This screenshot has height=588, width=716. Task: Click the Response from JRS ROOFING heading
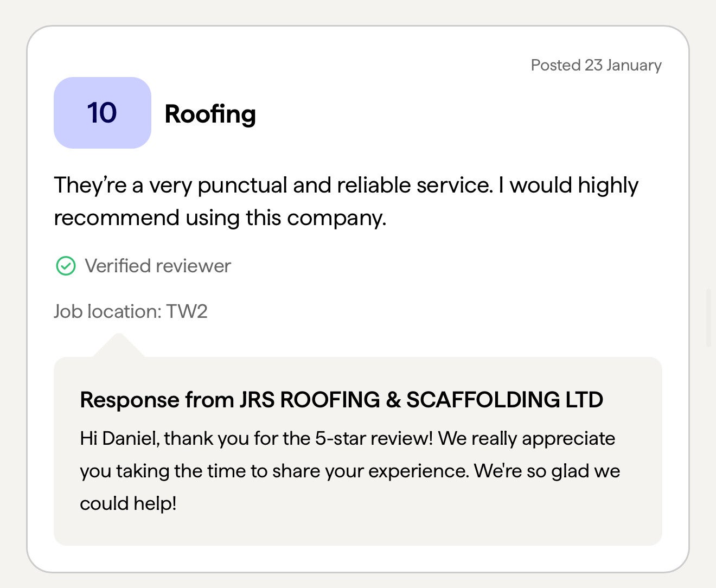coord(341,400)
